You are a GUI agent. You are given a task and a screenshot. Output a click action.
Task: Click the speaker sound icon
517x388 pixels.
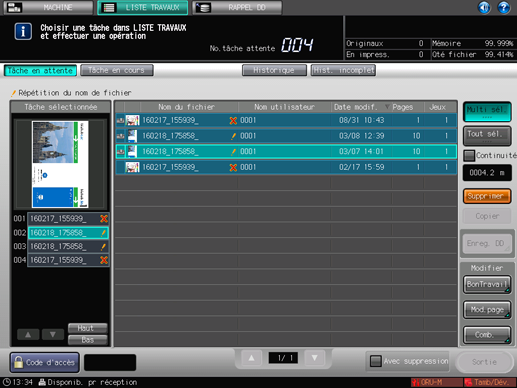click(x=484, y=7)
